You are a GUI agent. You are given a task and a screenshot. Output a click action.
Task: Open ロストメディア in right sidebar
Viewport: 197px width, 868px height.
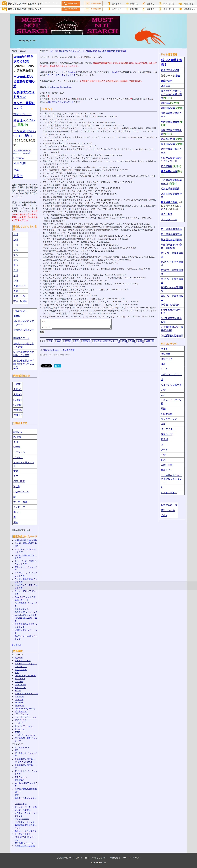pyautogui.click(x=169, y=493)
